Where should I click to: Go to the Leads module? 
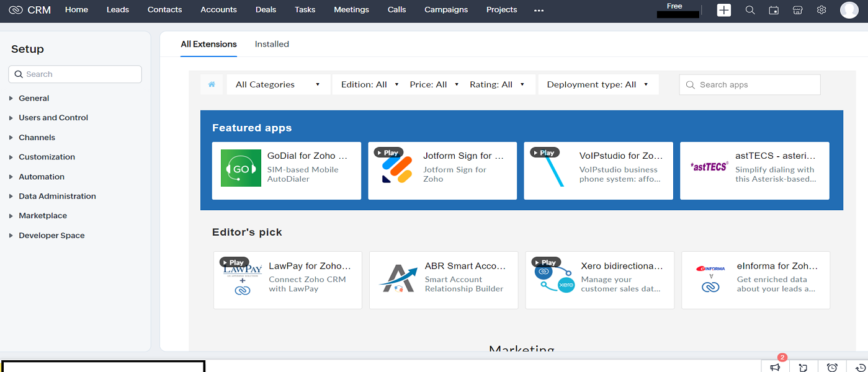(118, 10)
